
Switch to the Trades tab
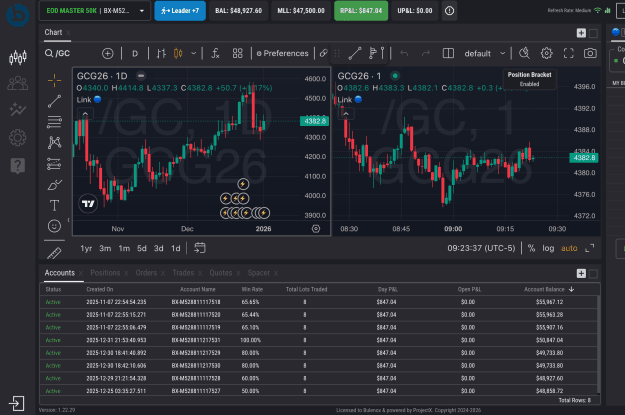pyautogui.click(x=183, y=273)
